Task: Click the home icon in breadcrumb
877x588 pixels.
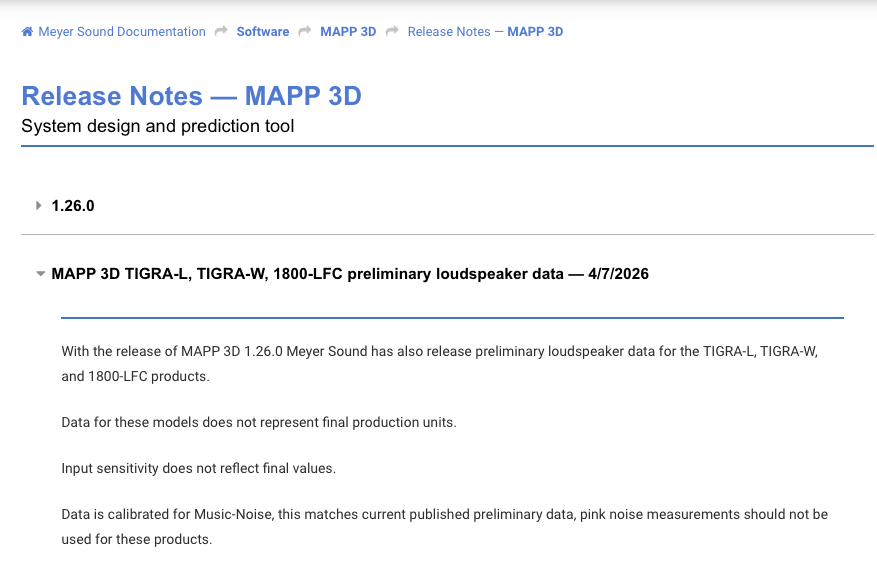Action: [27, 31]
